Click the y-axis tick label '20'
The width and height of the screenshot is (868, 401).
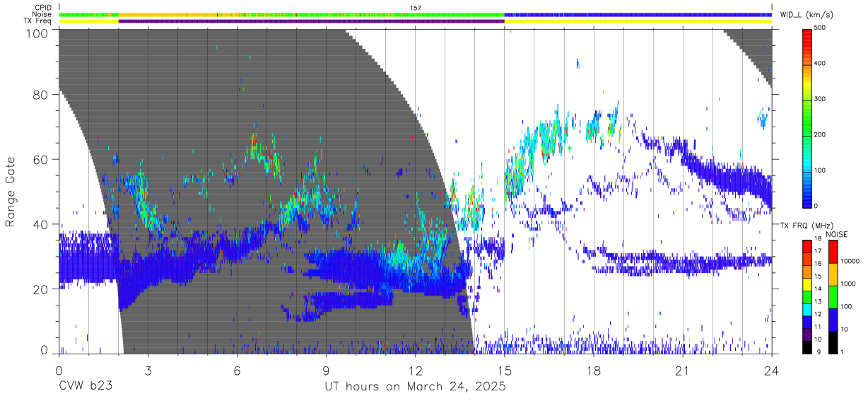point(42,289)
